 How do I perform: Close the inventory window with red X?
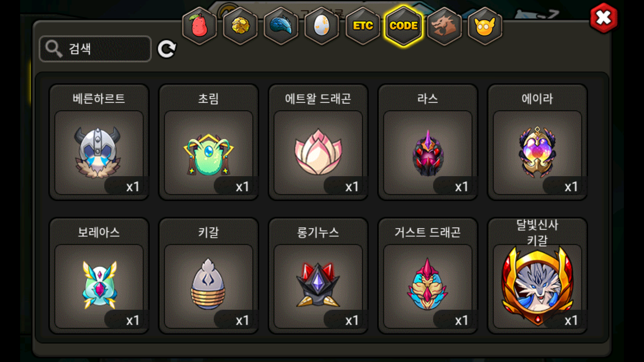pos(603,18)
